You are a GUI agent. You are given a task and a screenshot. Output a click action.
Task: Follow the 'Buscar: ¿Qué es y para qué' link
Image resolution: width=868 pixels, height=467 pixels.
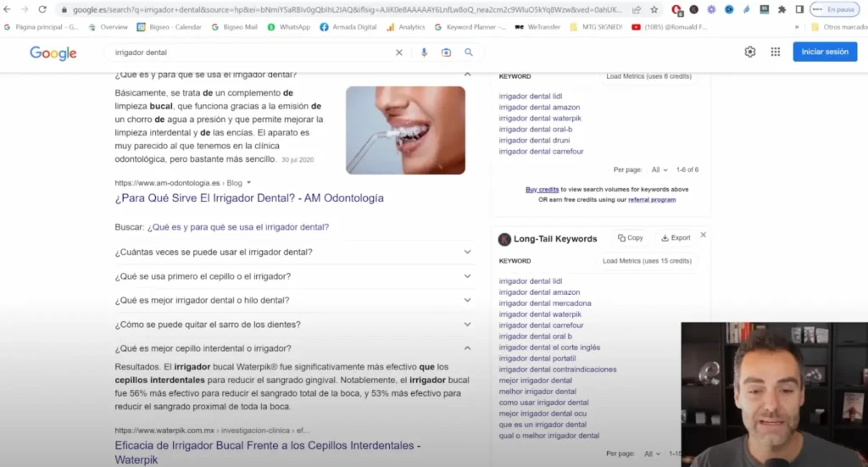[x=238, y=227]
